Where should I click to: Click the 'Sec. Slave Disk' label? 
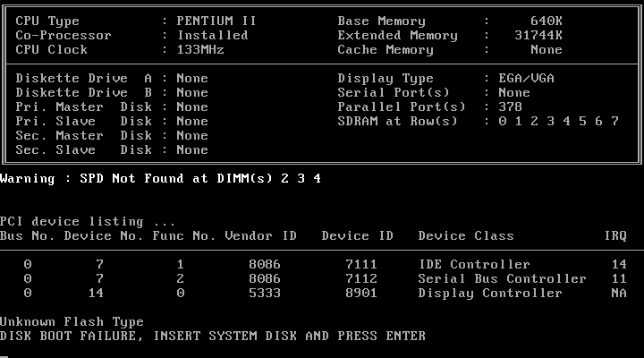point(84,149)
